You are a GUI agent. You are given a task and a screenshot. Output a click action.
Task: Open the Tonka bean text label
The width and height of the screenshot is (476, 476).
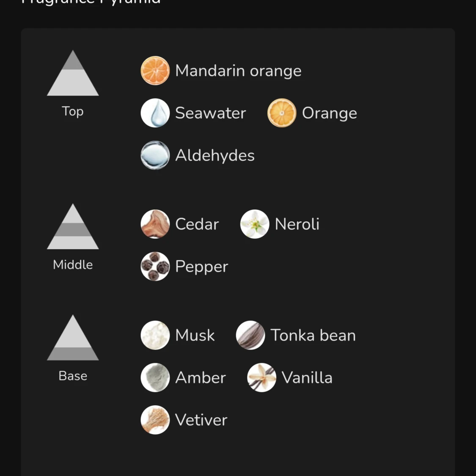pyautogui.click(x=313, y=335)
